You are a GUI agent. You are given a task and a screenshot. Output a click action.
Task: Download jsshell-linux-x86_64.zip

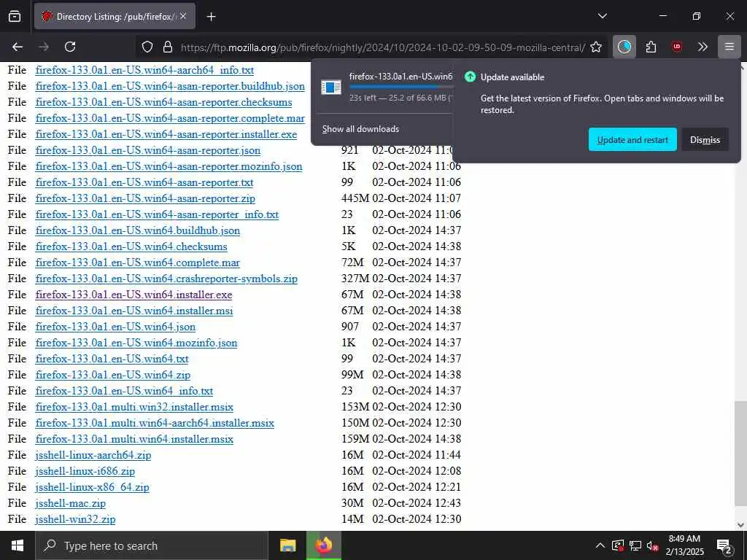tap(92, 487)
